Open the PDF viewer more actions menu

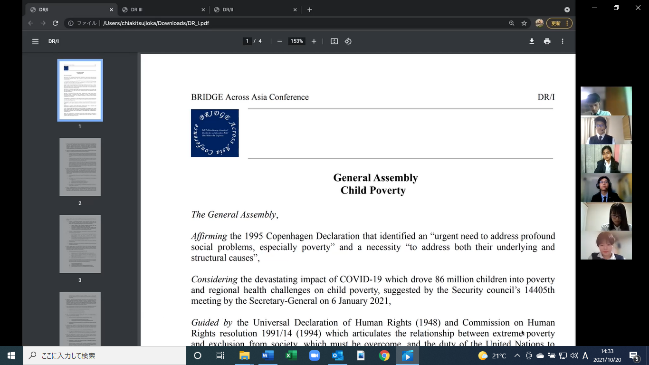(562, 41)
